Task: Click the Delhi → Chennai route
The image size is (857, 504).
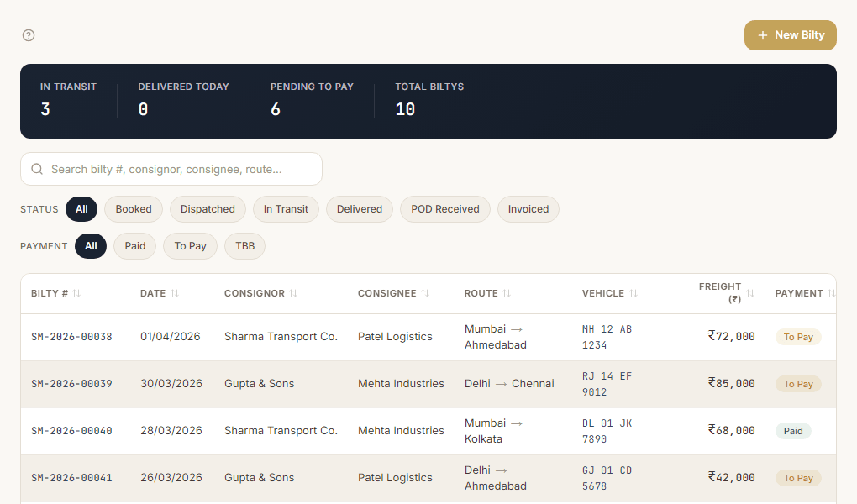Action: click(509, 384)
